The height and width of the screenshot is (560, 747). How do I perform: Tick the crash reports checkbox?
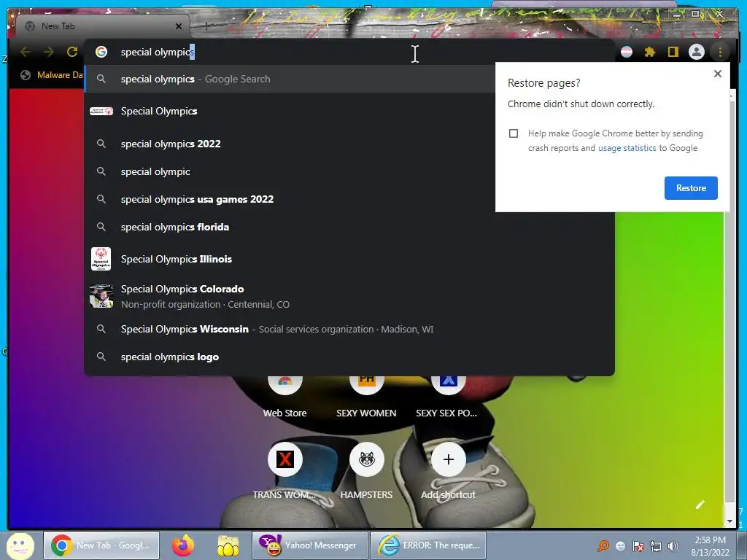tap(513, 133)
